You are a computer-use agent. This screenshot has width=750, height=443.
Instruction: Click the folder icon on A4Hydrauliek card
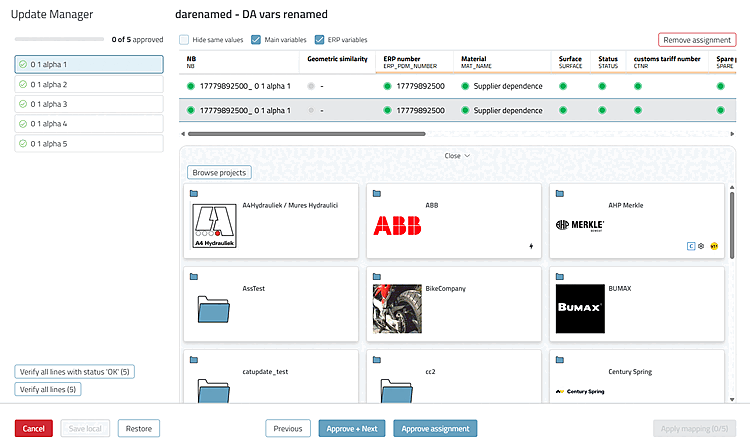(x=194, y=193)
